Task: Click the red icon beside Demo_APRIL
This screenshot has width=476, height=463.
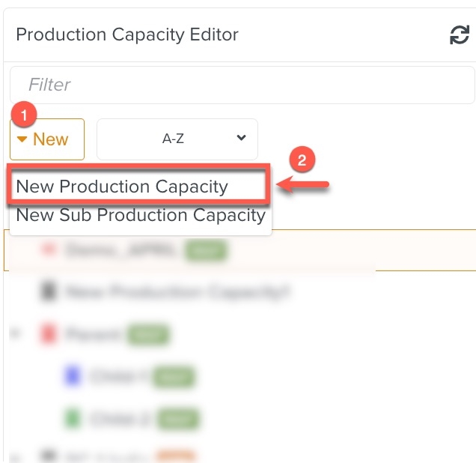Action: (x=49, y=250)
